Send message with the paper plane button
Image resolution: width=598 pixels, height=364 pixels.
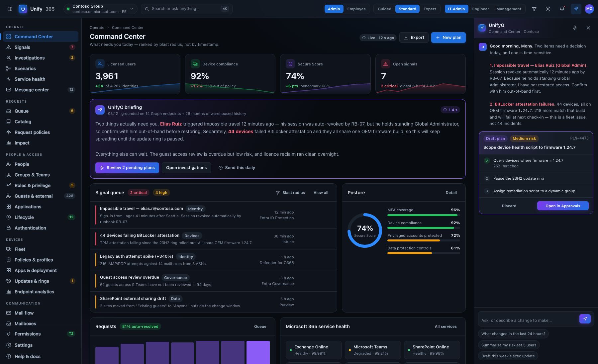tap(585, 319)
